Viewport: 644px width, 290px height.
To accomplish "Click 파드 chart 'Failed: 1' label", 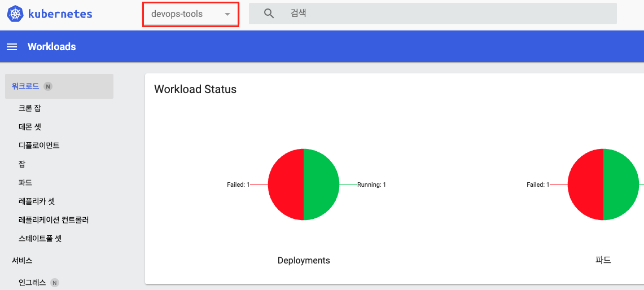I will pyautogui.click(x=538, y=185).
